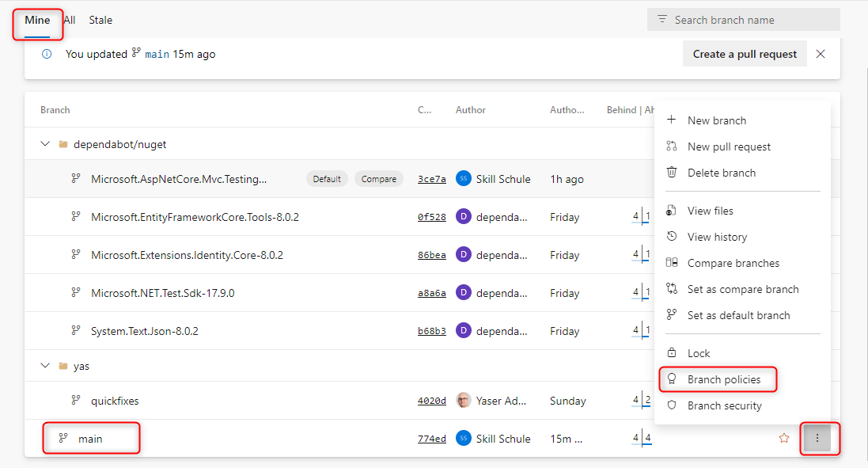Click the info icon in notification banner
Viewport: 868px width, 468px height.
pos(47,54)
